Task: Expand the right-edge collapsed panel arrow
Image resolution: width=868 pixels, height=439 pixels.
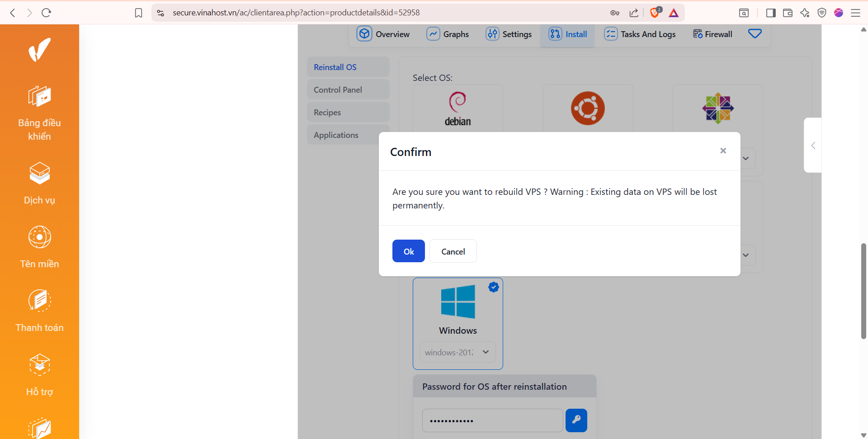Action: pyautogui.click(x=813, y=145)
